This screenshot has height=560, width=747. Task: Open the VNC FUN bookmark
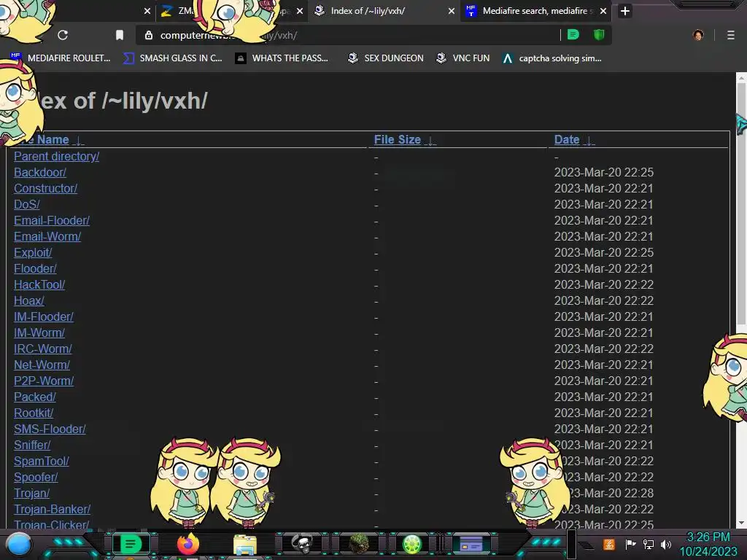pyautogui.click(x=462, y=58)
